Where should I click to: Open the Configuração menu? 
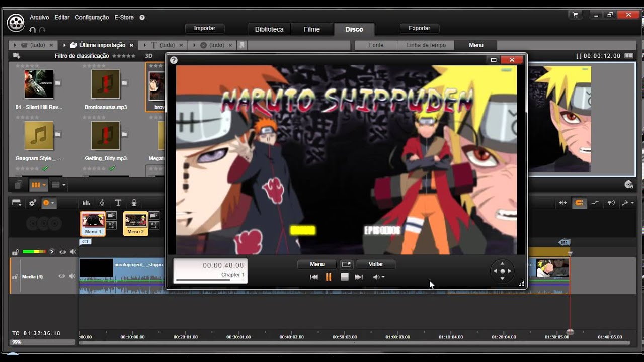pos(92,17)
